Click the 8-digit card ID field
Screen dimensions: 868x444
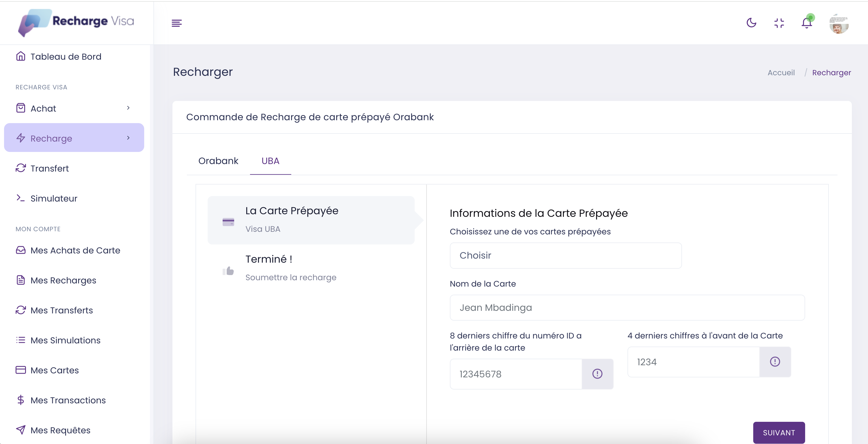(x=516, y=374)
